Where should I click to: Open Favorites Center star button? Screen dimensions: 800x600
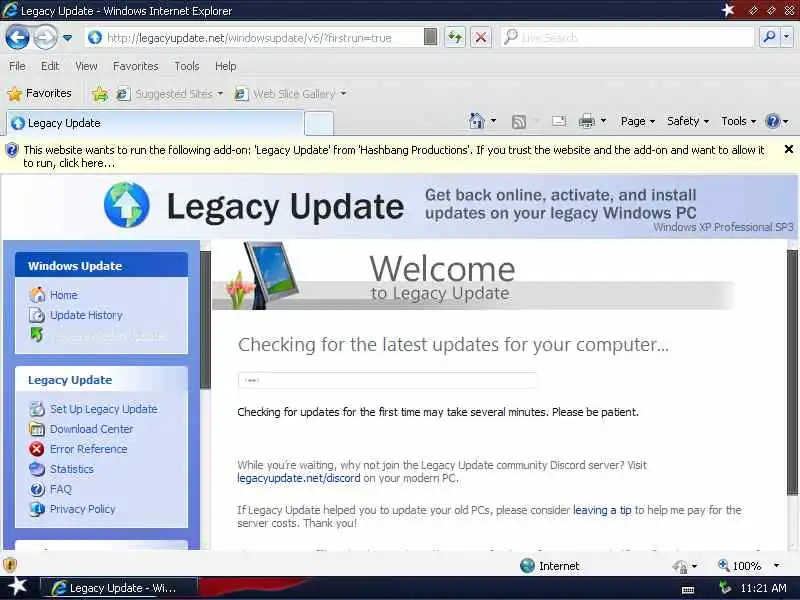(39, 93)
